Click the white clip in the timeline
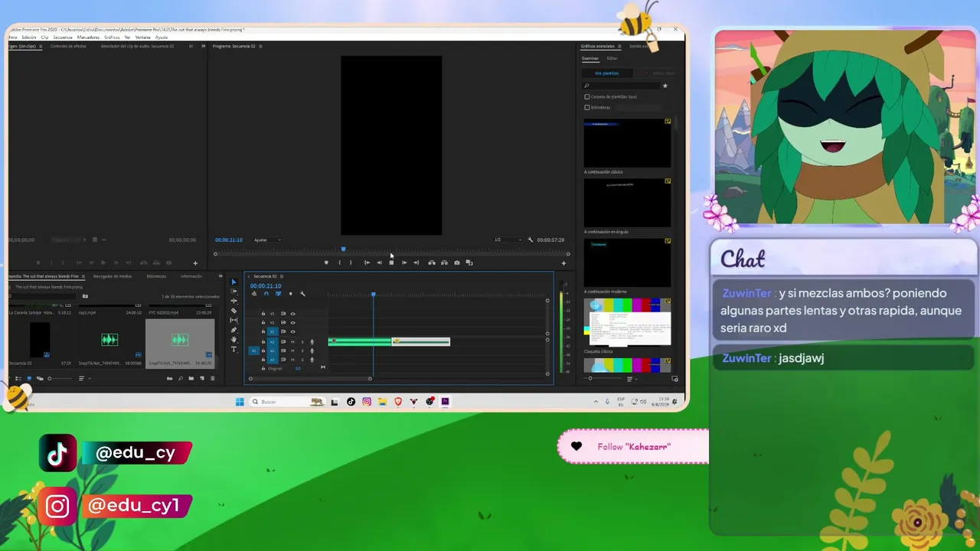This screenshot has width=980, height=551. point(421,341)
